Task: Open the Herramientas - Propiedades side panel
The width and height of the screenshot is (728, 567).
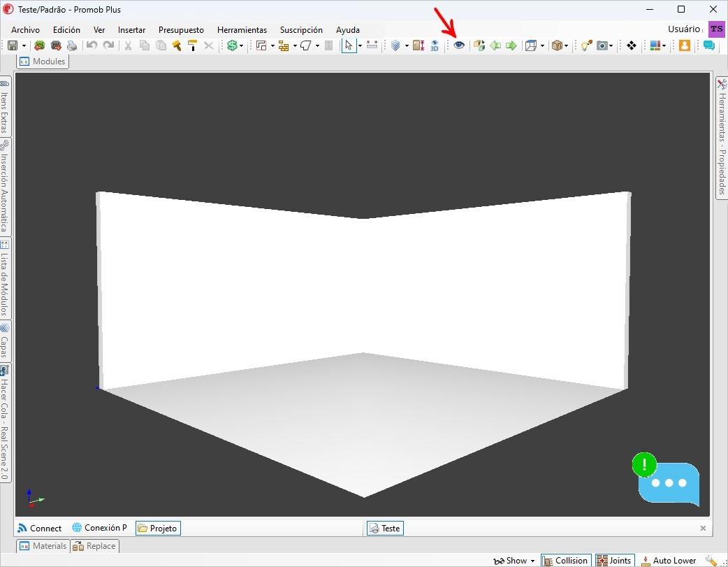Action: pyautogui.click(x=722, y=138)
